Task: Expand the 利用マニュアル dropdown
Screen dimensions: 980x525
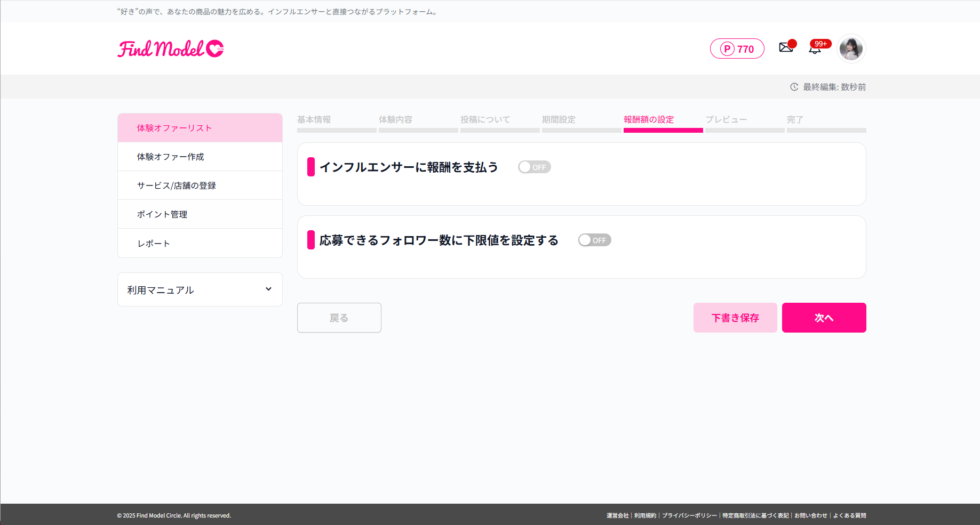Action: 200,289
